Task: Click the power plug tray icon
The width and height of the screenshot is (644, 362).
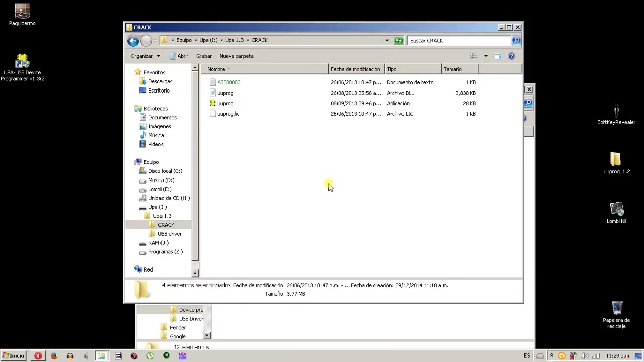Action: coord(573,356)
